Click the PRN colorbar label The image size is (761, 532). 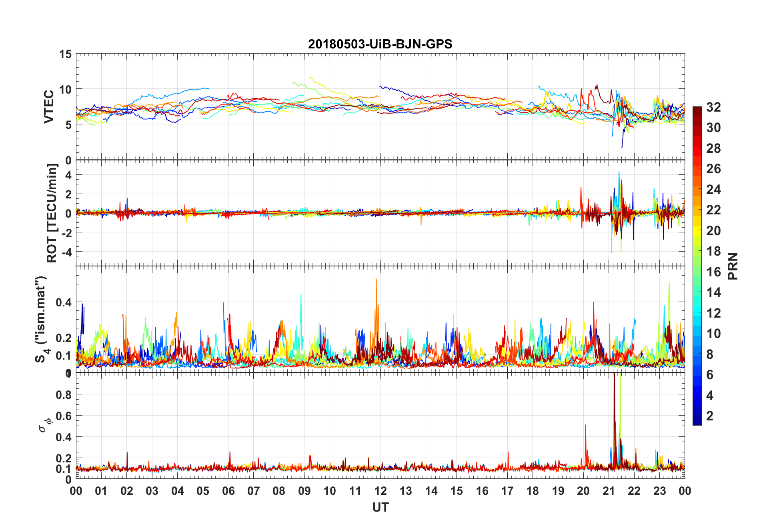(x=733, y=266)
